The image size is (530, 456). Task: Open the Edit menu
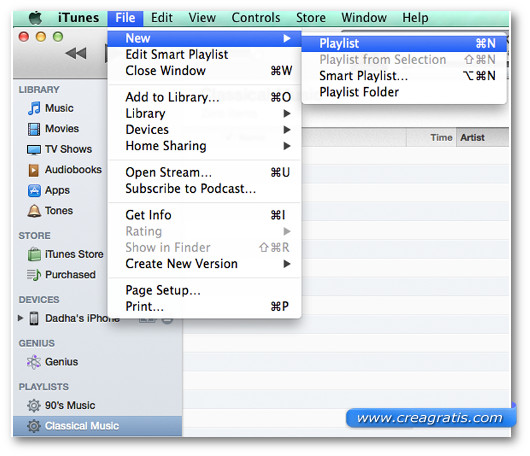(x=162, y=18)
